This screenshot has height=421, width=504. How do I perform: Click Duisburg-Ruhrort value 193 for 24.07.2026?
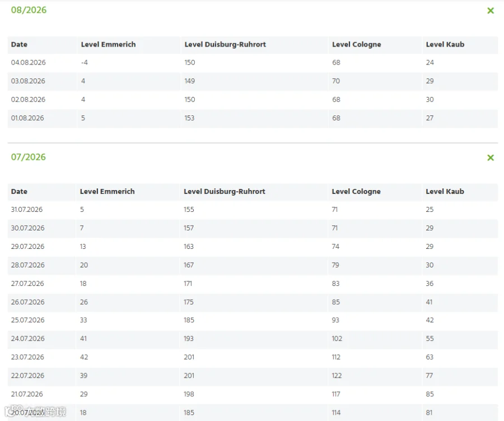point(189,339)
